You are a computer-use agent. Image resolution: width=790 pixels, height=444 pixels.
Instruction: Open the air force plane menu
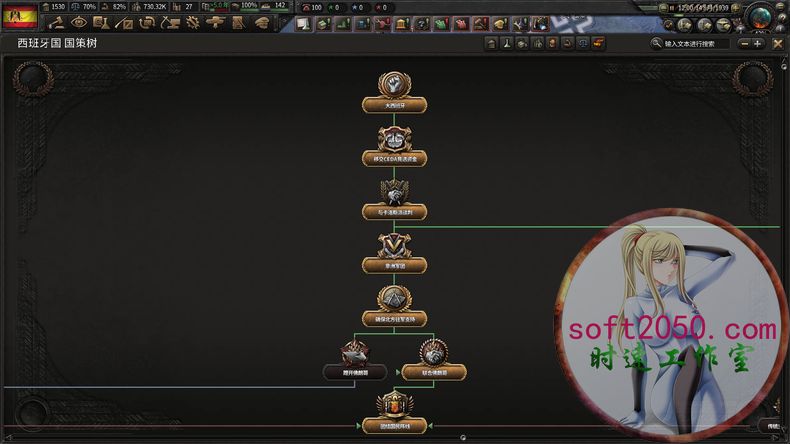tap(213, 22)
